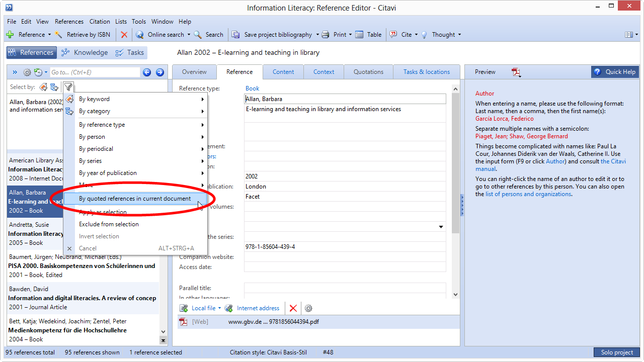
Task: Click the www.gbv.de PDF attachment row
Action: click(318, 322)
